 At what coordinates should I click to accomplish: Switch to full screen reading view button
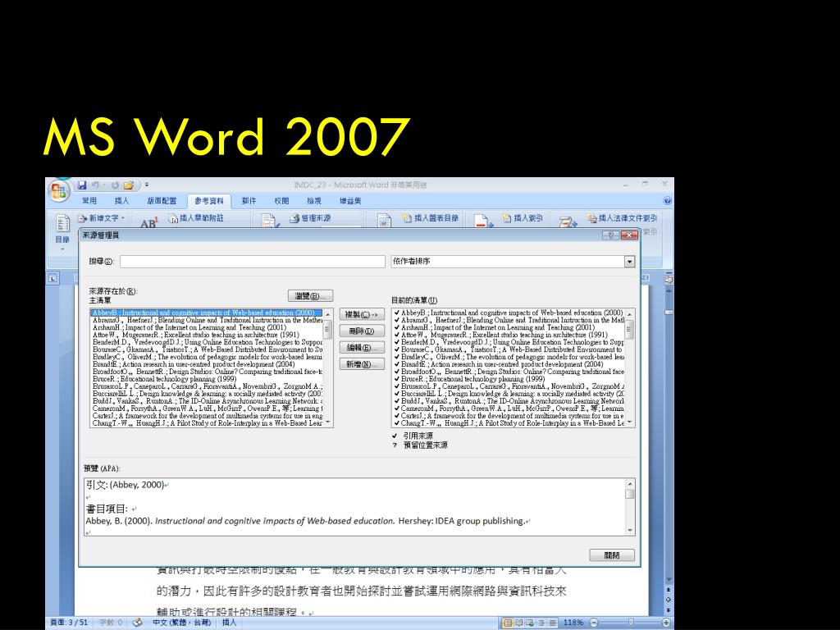pos(519,623)
